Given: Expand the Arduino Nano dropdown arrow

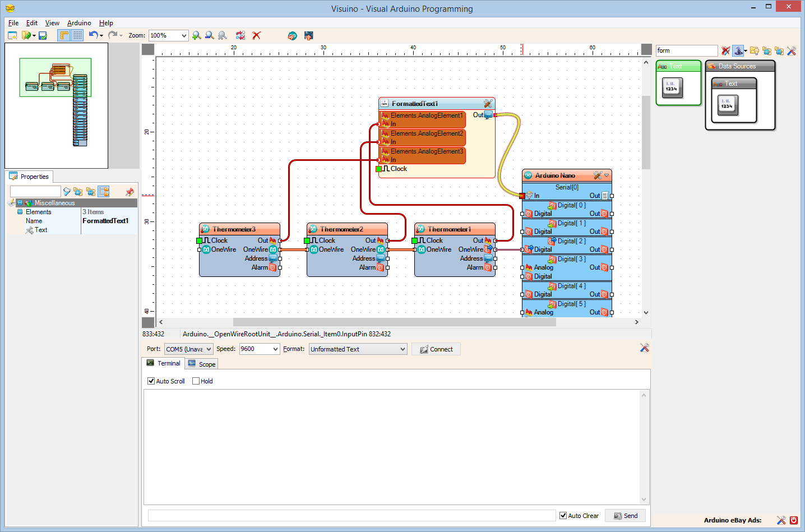Looking at the screenshot, I should (607, 175).
